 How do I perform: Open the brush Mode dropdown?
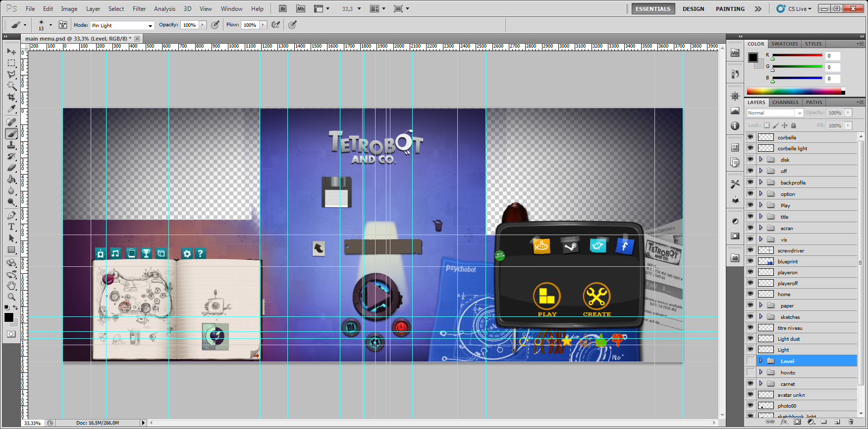click(122, 25)
